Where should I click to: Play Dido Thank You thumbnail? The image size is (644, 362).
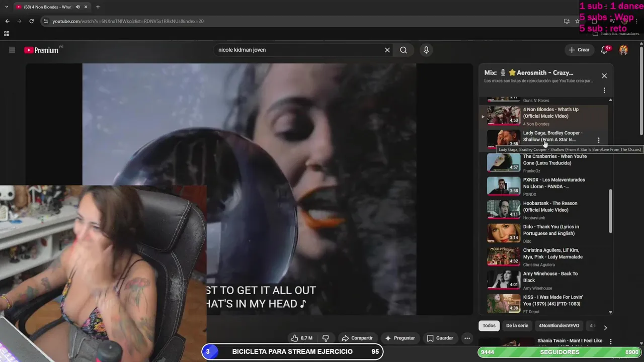click(504, 232)
